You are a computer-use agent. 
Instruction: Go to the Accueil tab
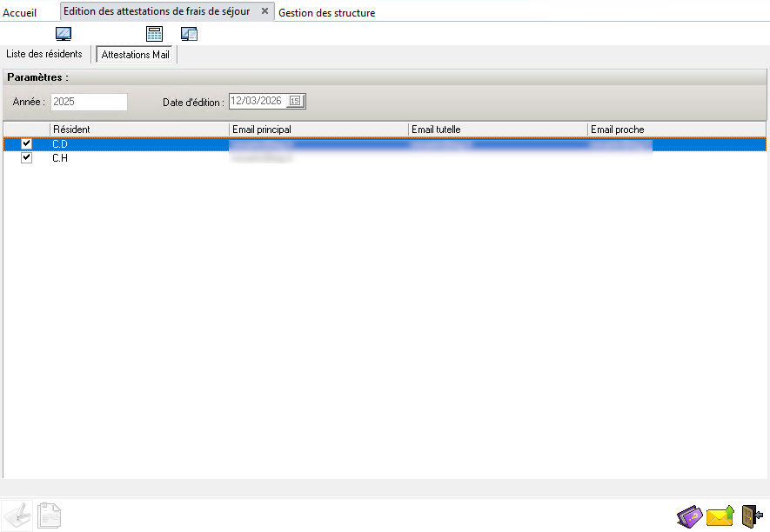[20, 13]
